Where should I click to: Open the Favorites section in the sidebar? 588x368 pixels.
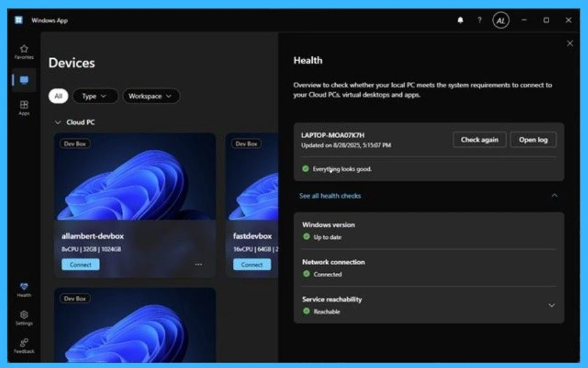pos(24,52)
